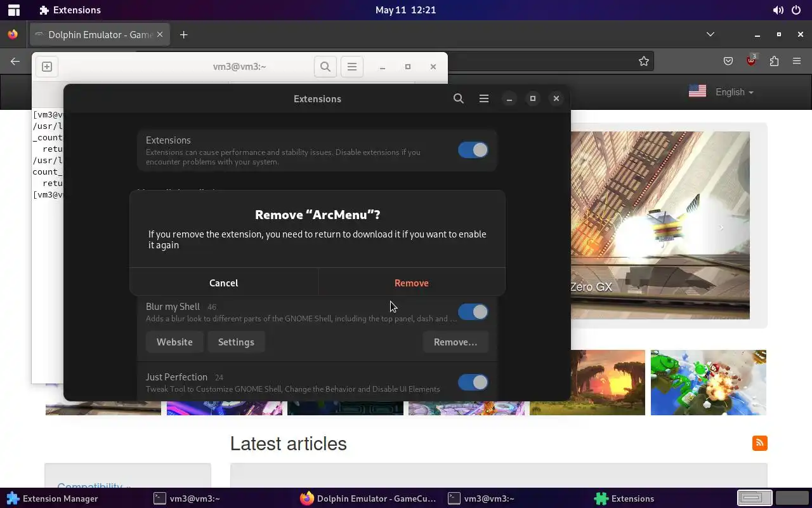Switch to first vm3@vm3 terminal in taskbar
This screenshot has width=812, height=508.
tap(187, 498)
